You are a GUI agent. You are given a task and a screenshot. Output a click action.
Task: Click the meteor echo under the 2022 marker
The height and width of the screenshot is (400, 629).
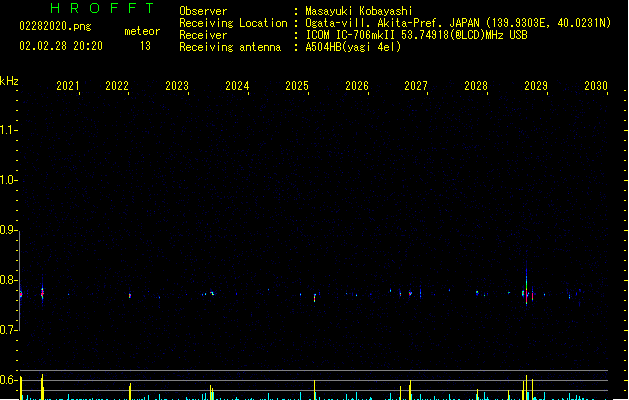[x=130, y=296]
